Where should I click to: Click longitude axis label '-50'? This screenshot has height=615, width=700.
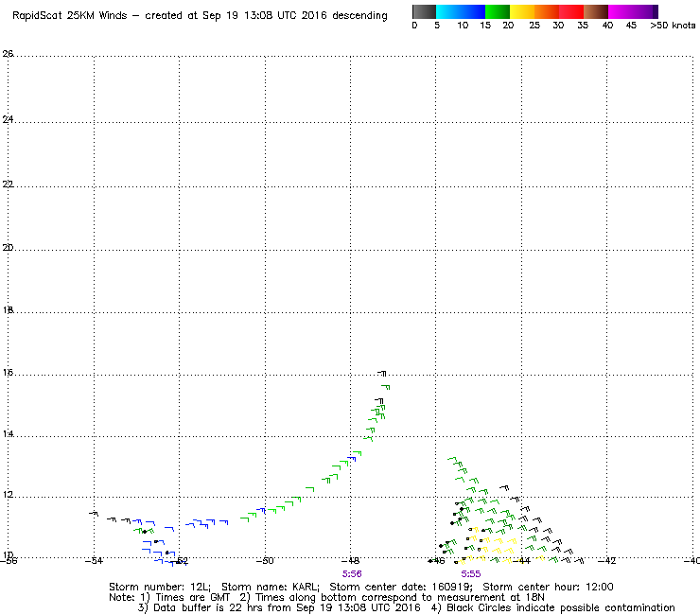coord(265,561)
